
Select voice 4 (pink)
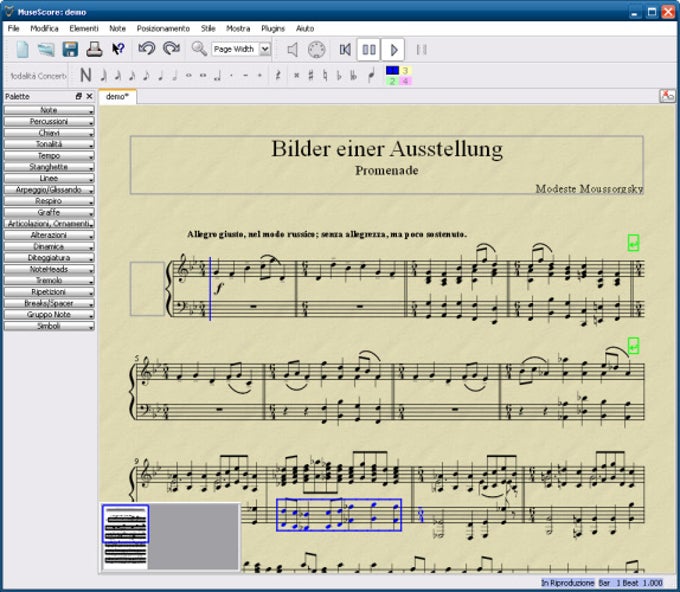pos(405,81)
